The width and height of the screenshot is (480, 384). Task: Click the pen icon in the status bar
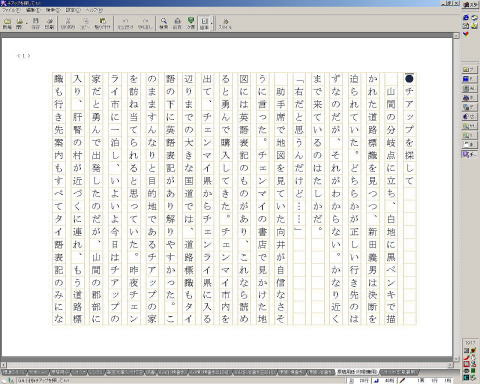pyautogui.click(x=403, y=380)
